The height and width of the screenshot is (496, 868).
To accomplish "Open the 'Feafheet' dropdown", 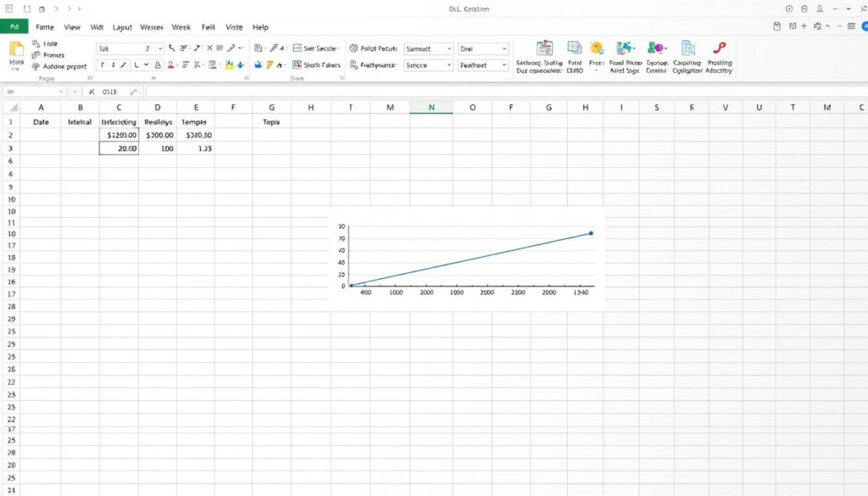I will coord(483,65).
